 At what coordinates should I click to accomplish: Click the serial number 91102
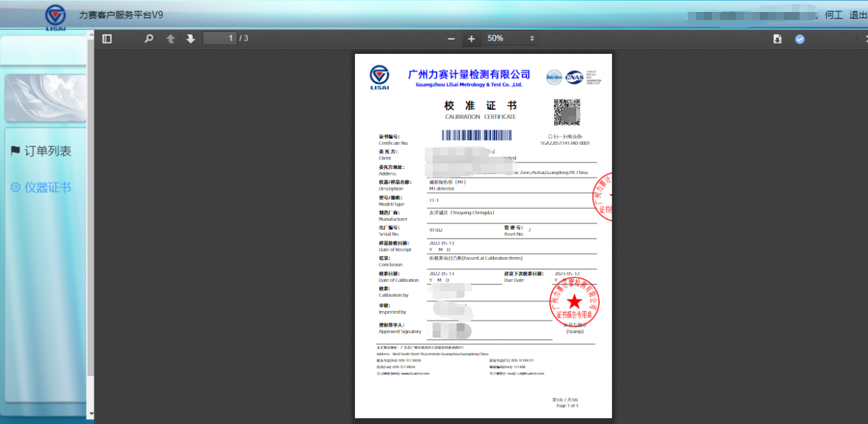click(435, 230)
